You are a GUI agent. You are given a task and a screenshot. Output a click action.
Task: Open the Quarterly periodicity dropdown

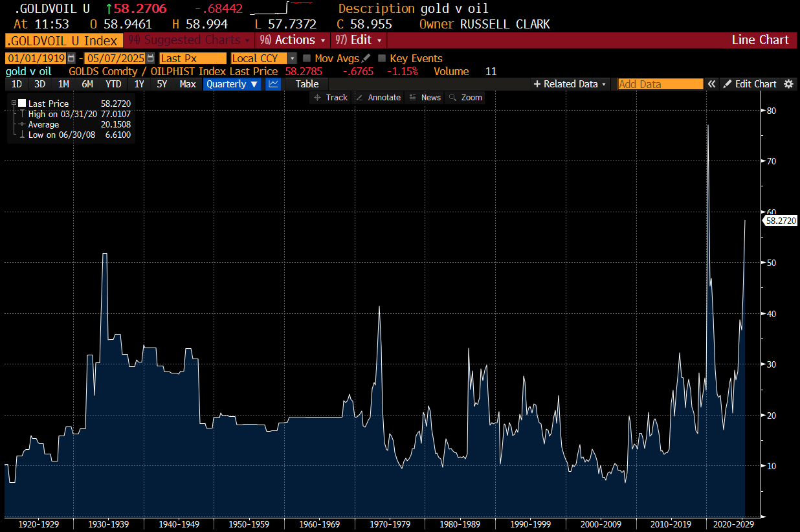(232, 83)
